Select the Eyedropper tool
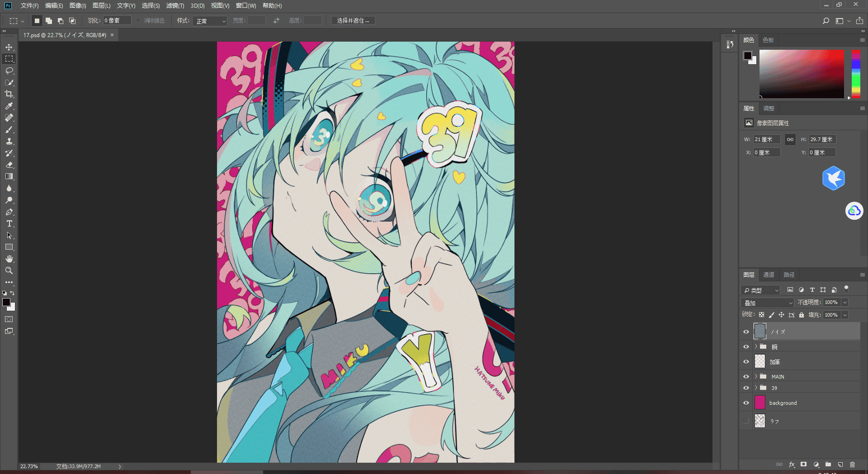The height and width of the screenshot is (474, 868). point(9,106)
